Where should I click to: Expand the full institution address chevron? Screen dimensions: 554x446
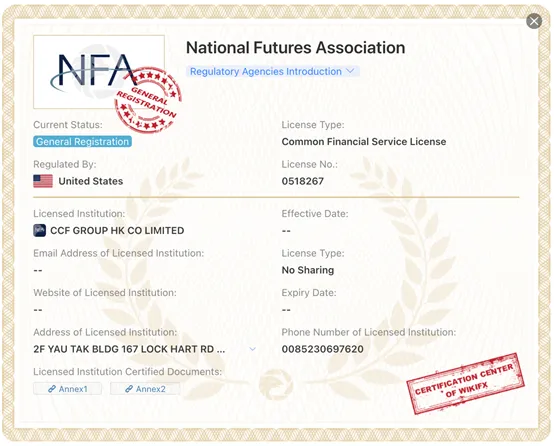click(x=252, y=349)
